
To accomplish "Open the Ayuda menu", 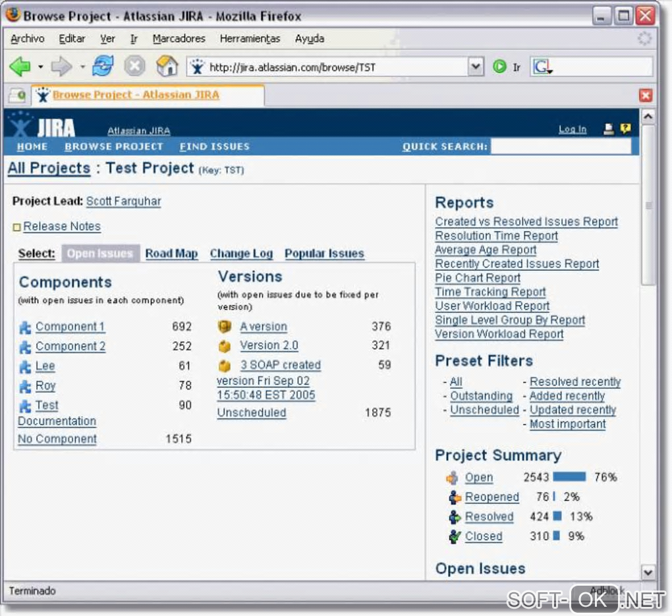I will (x=310, y=39).
